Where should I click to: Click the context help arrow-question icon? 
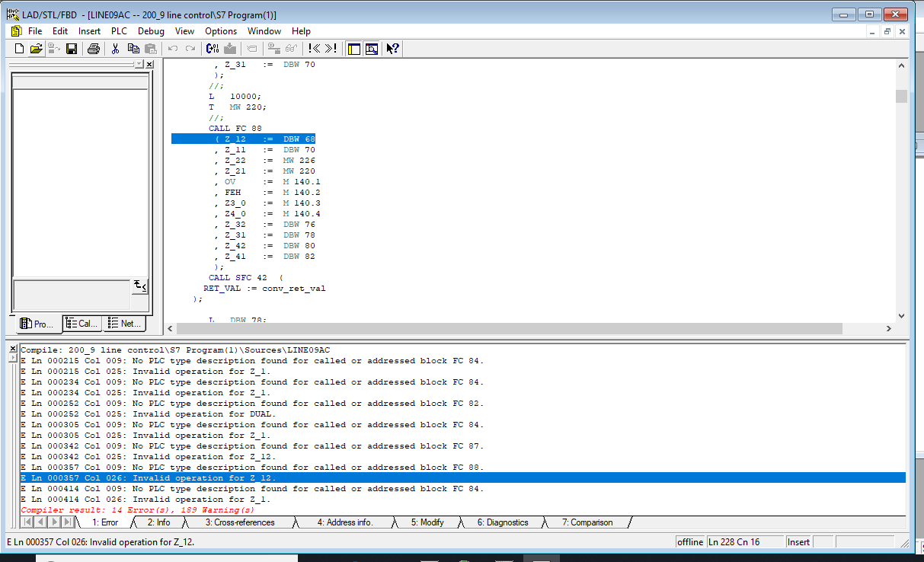point(392,49)
